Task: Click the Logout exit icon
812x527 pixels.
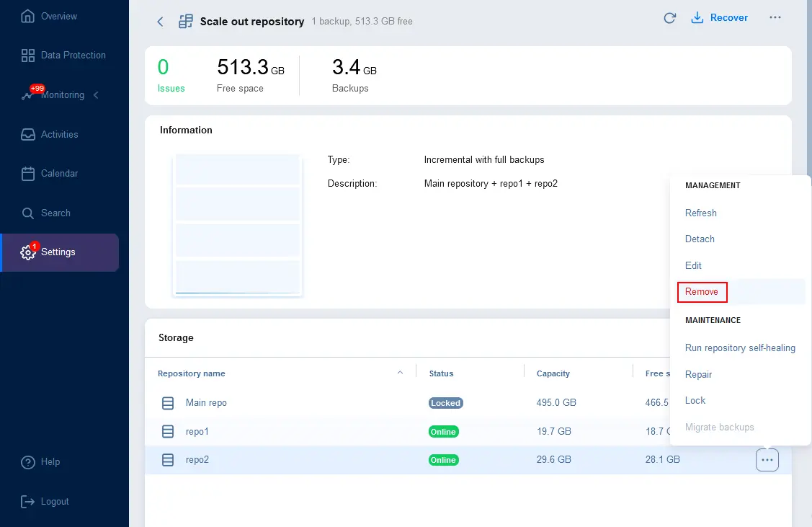Action: 27,502
